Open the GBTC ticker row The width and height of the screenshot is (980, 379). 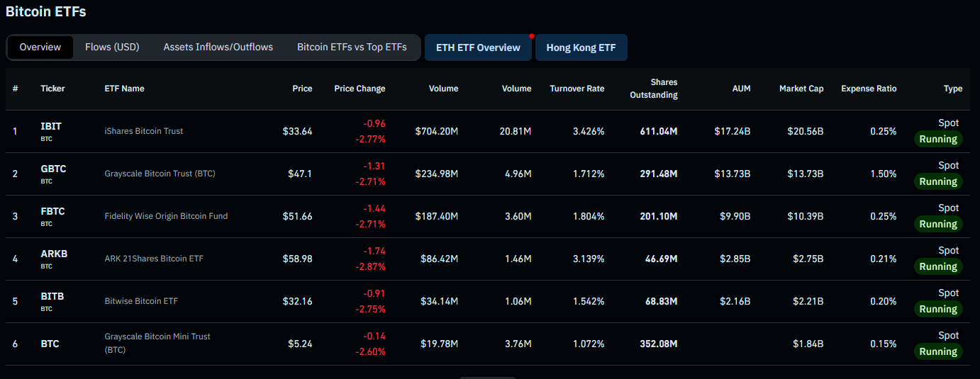(53, 169)
